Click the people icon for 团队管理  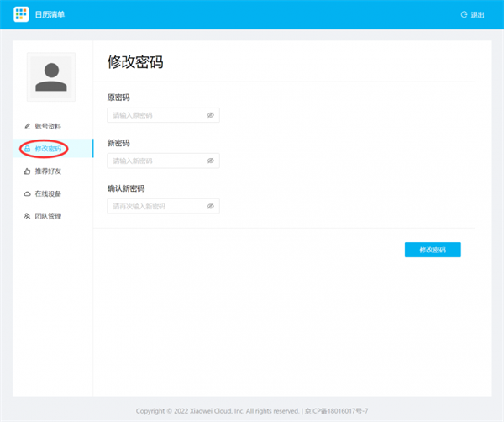click(27, 217)
